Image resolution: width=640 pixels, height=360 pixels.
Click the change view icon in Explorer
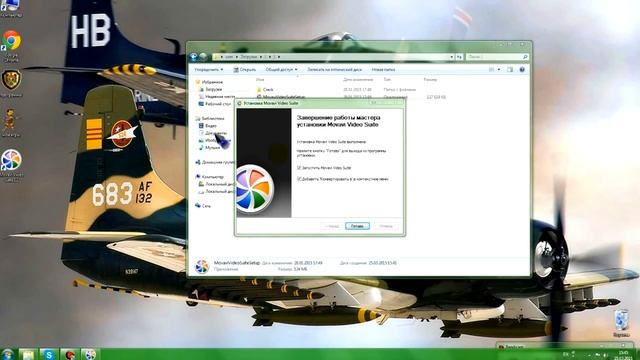[491, 70]
